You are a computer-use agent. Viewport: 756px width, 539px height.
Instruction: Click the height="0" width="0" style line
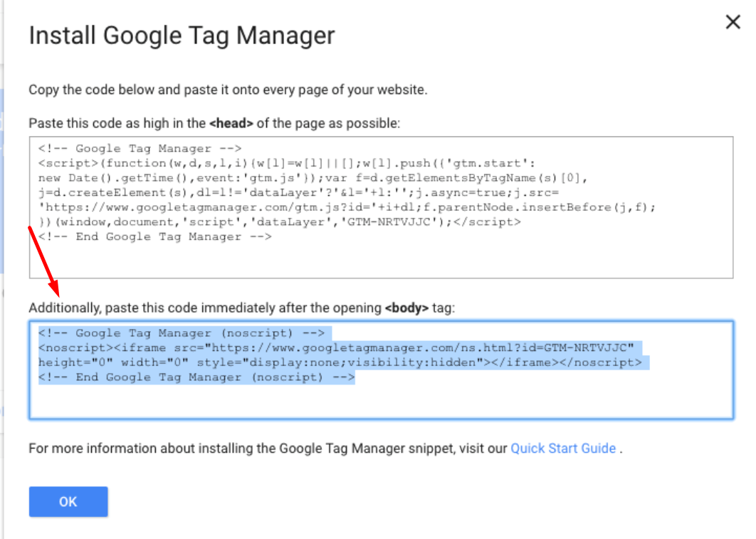click(x=340, y=362)
